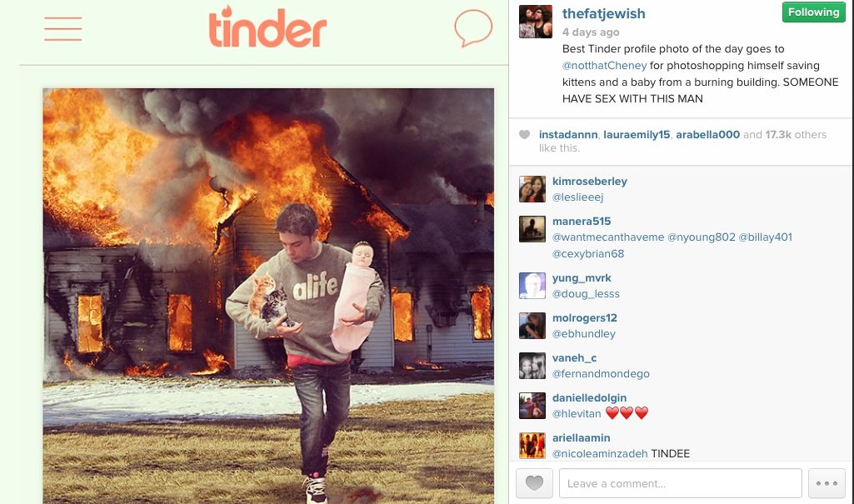Show the 17.3k others likes list

coord(796,134)
